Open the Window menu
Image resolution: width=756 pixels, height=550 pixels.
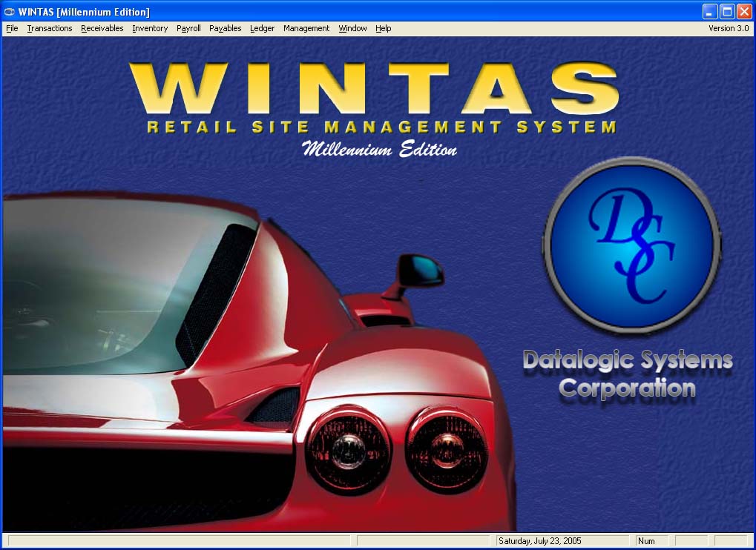pos(352,28)
